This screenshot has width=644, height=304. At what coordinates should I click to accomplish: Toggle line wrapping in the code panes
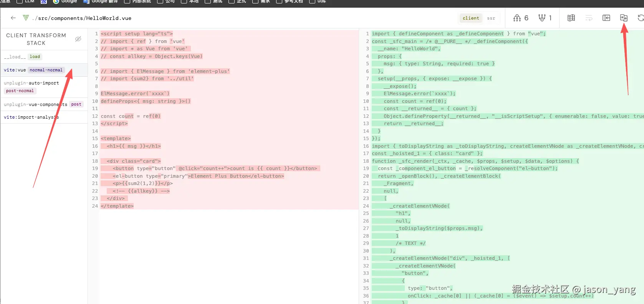(x=589, y=18)
